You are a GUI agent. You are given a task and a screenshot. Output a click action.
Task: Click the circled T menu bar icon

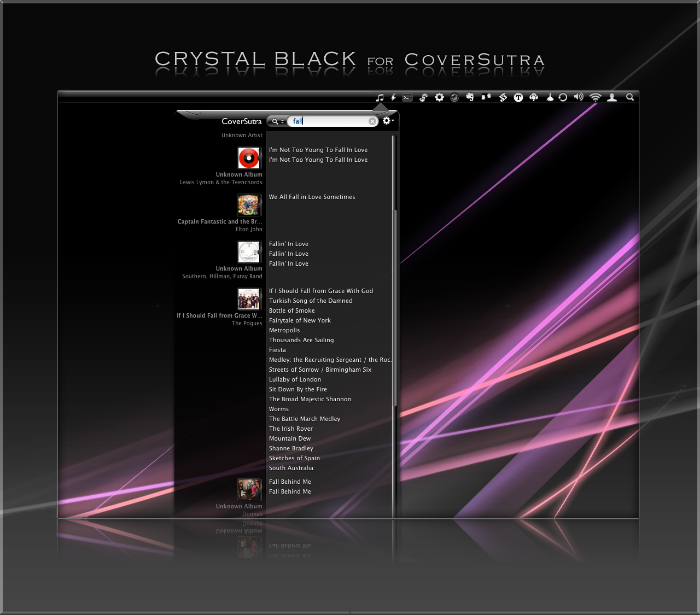518,97
